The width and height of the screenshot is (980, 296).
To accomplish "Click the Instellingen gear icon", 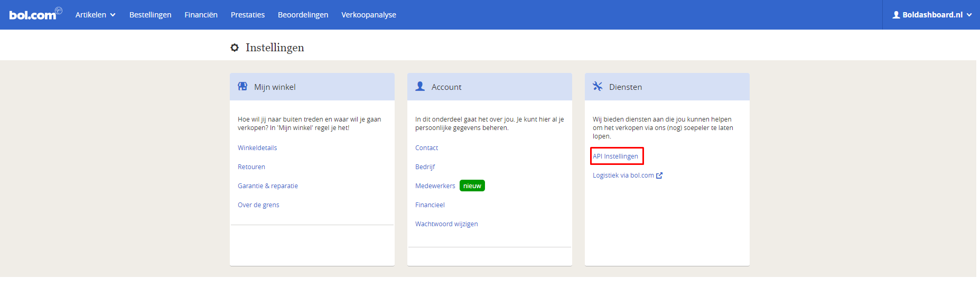I will click(x=235, y=48).
